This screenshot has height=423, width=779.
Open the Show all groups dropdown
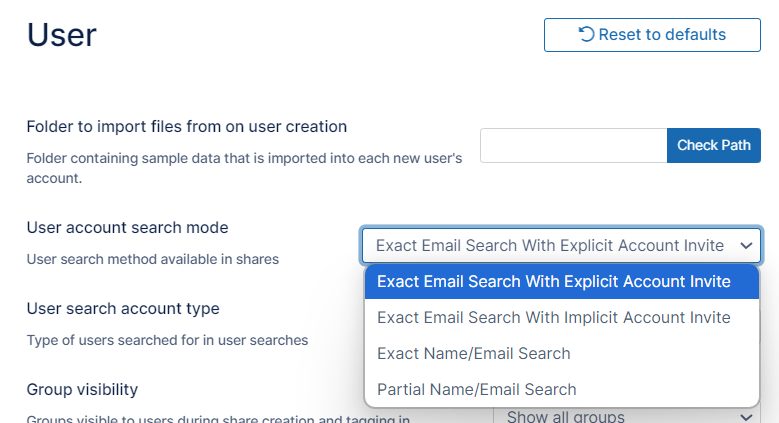pyautogui.click(x=620, y=416)
